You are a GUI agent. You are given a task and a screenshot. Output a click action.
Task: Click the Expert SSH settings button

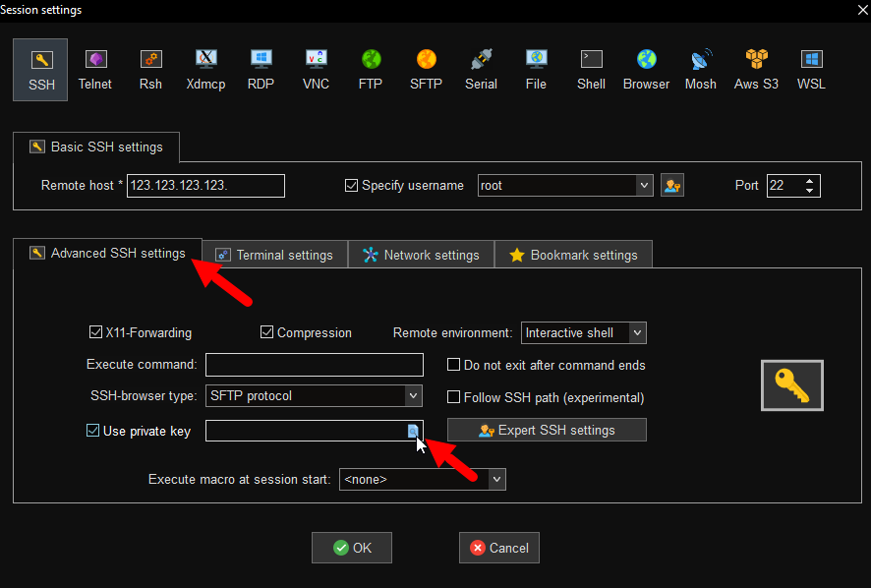(547, 430)
